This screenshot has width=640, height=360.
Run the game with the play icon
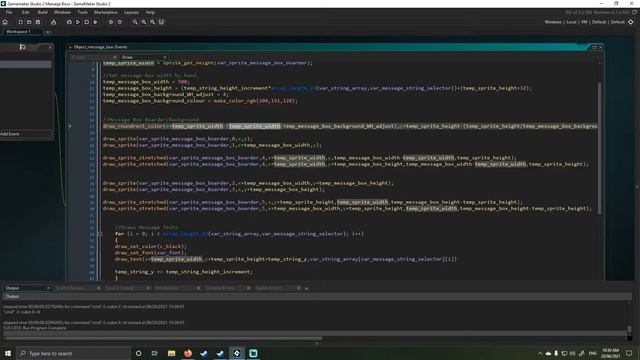78,22
